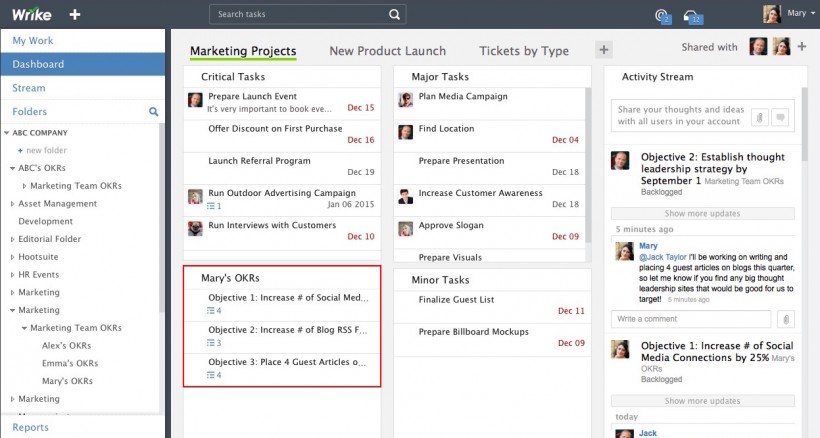Open the inbox icon with the 12 badge
Image resolution: width=820 pixels, height=438 pixels.
[692, 17]
